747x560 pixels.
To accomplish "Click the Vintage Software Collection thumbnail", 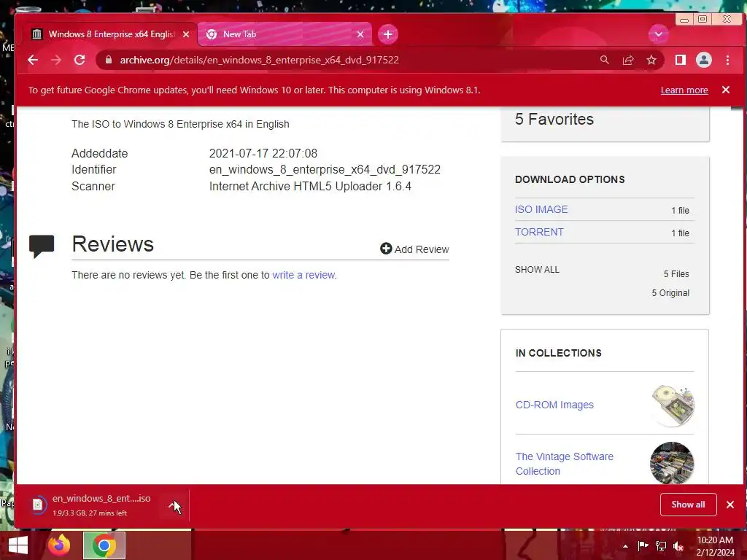I will pos(672,463).
